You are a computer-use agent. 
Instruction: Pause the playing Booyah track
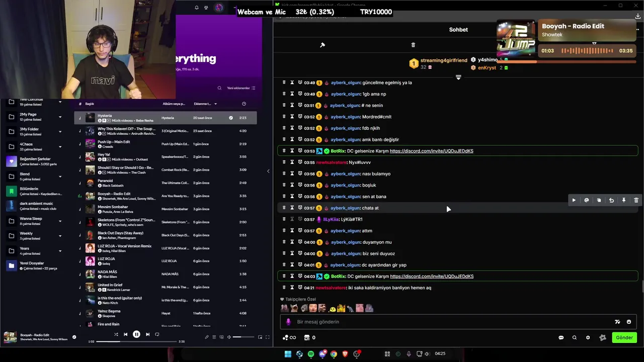click(x=136, y=334)
